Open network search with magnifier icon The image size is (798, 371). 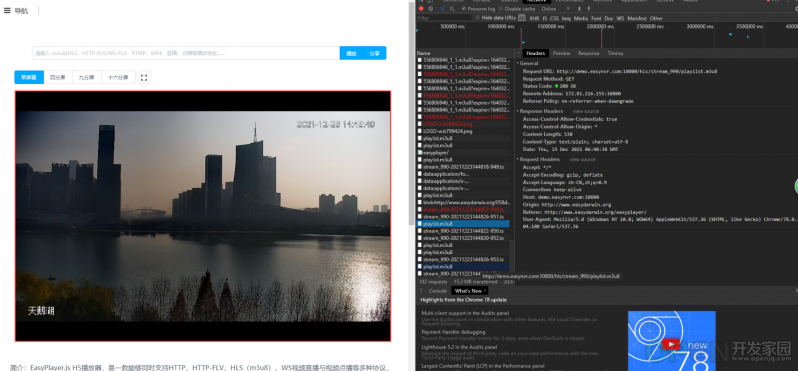point(452,9)
